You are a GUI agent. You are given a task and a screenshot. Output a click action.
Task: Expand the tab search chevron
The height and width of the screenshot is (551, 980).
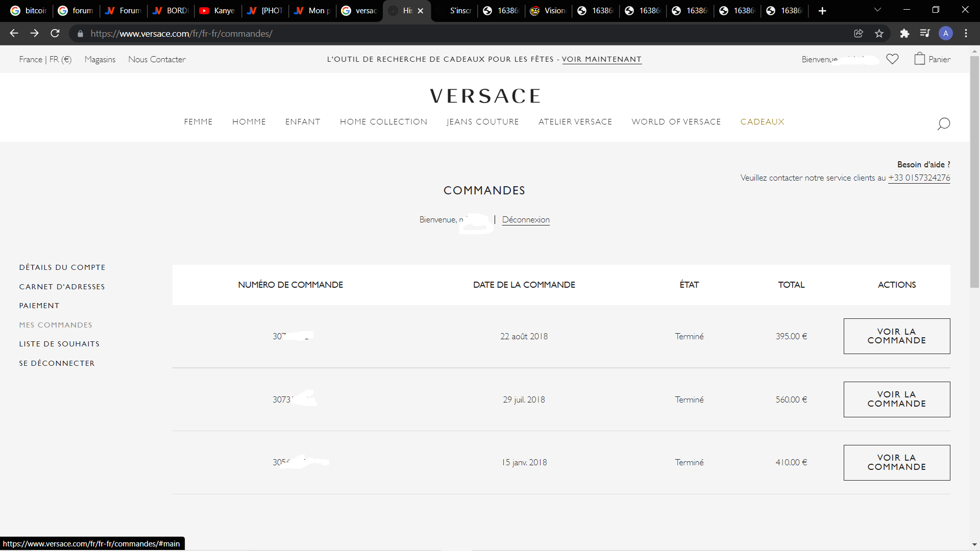(877, 10)
